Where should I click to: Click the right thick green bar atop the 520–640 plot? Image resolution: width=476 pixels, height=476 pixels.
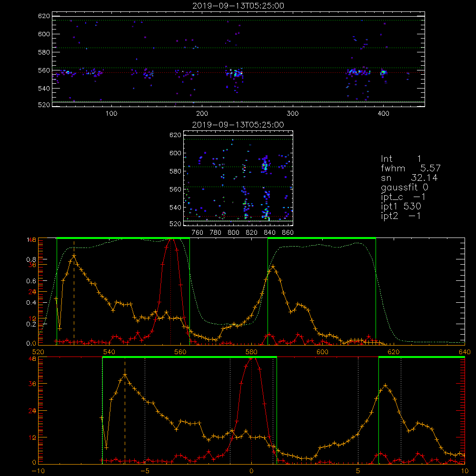coord(322,238)
